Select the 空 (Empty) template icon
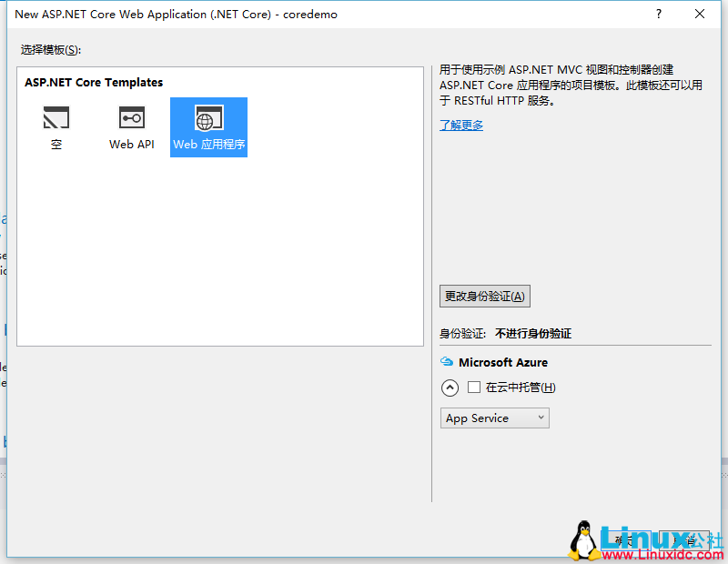 pyautogui.click(x=56, y=127)
